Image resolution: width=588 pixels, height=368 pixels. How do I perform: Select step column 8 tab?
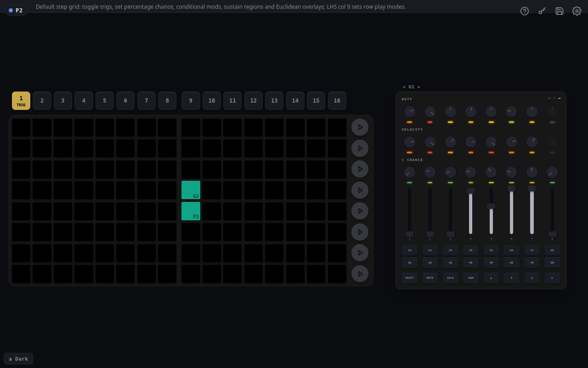pyautogui.click(x=167, y=101)
